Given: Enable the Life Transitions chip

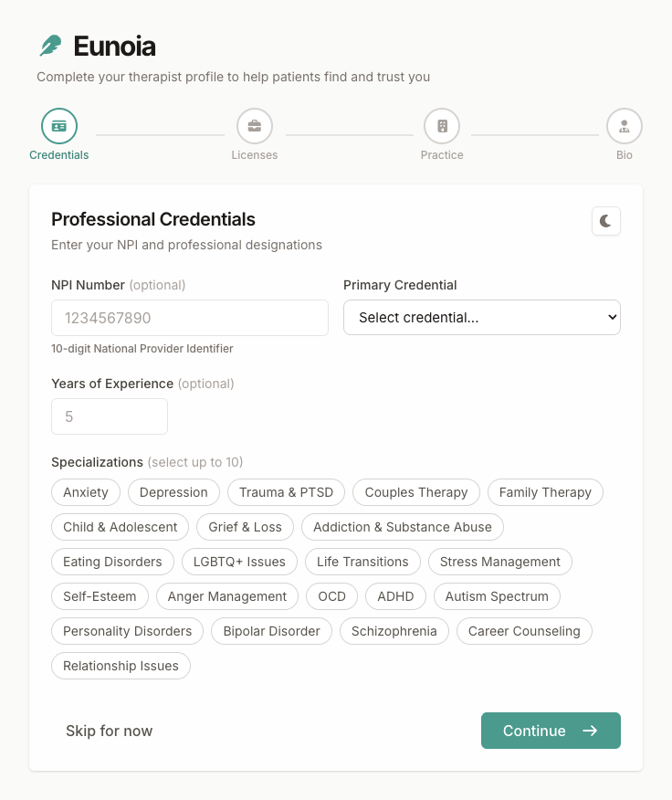Looking at the screenshot, I should pos(362,562).
